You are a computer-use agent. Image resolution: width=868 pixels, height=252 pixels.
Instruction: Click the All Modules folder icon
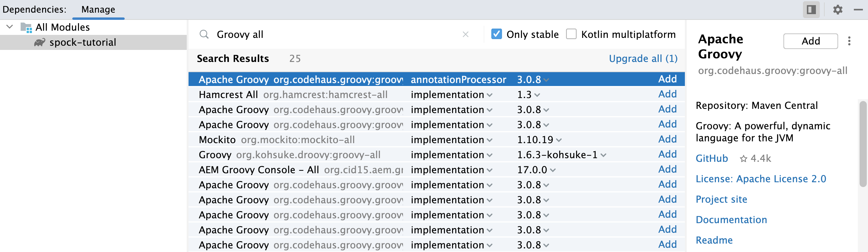click(26, 27)
